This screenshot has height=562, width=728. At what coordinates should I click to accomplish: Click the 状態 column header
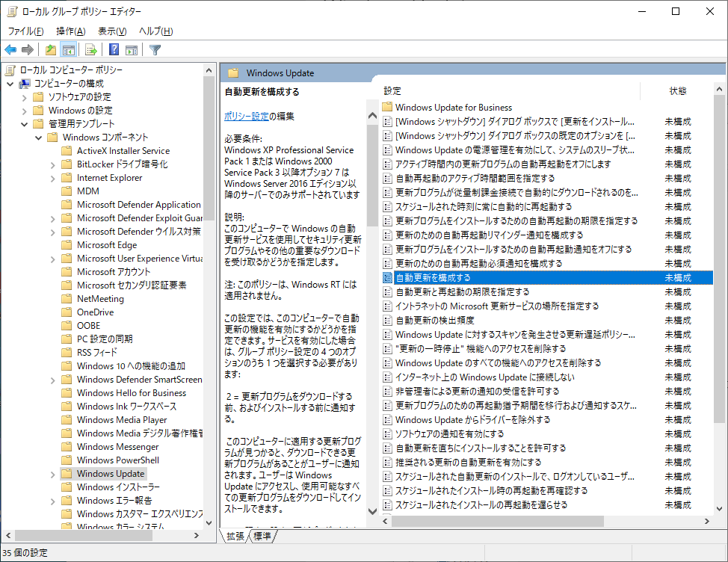tap(677, 91)
